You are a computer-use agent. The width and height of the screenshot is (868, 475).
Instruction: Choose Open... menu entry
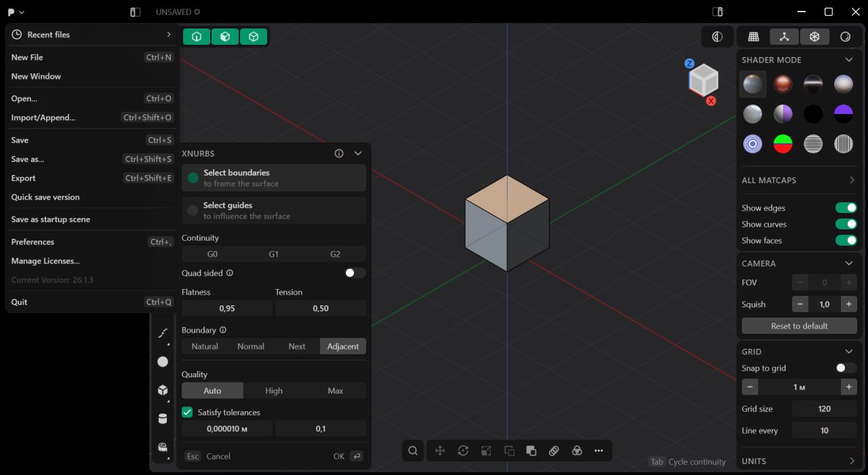click(92, 98)
